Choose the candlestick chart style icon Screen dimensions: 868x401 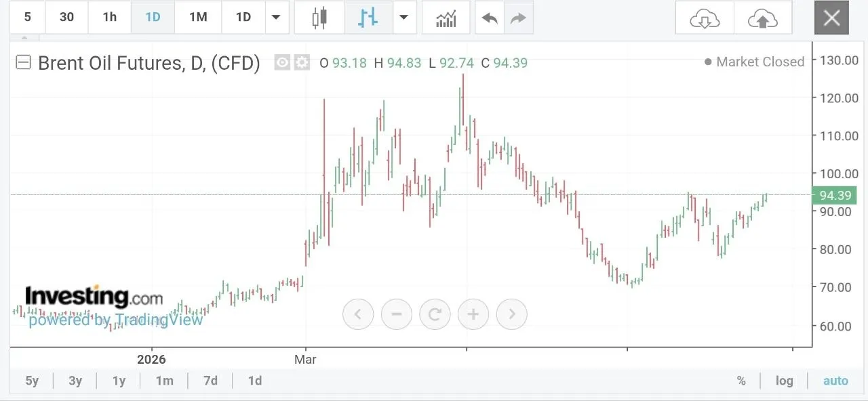coord(319,18)
